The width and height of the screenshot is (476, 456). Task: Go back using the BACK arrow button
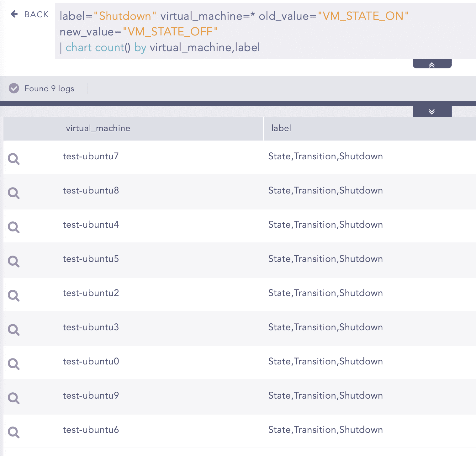point(30,14)
